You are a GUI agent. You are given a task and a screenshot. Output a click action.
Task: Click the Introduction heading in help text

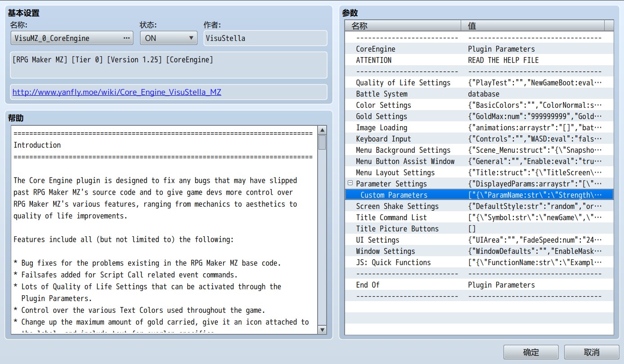(x=37, y=145)
